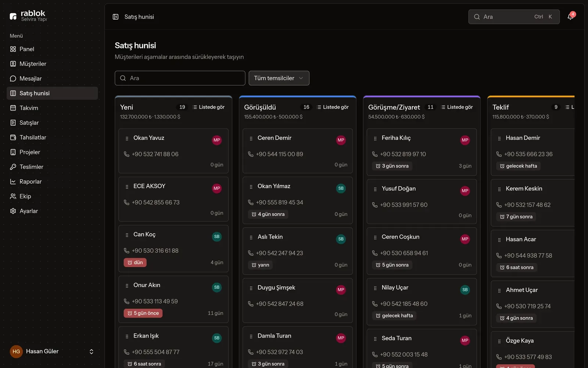Click the dün reminder badge on Can Koç
588x368 pixels.
pyautogui.click(x=135, y=262)
